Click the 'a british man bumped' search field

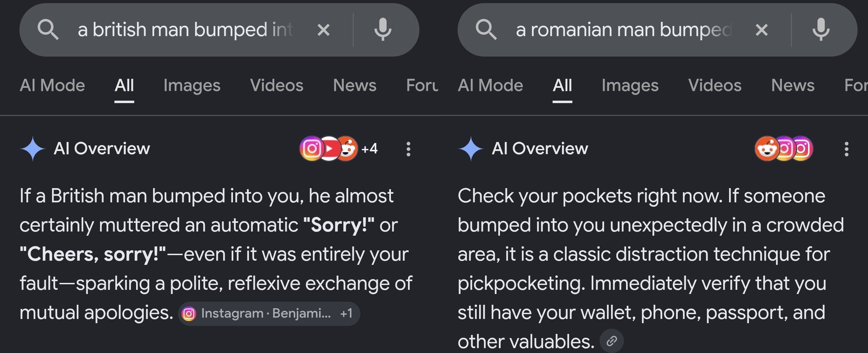click(185, 30)
